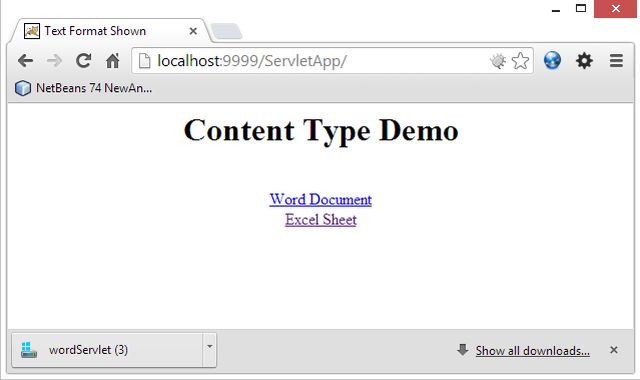Open the NetBeans 74 NewAn... bookmark
Image resolution: width=640 pixels, height=380 pixels.
click(84, 88)
